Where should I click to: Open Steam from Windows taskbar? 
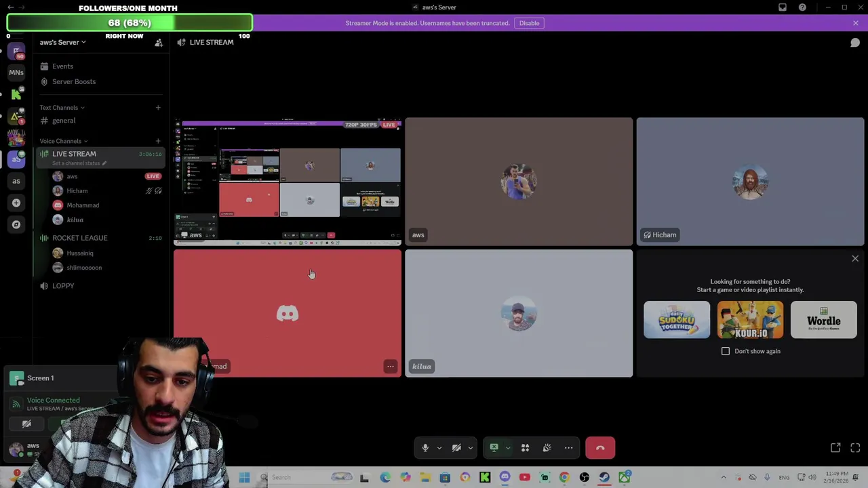pyautogui.click(x=604, y=477)
